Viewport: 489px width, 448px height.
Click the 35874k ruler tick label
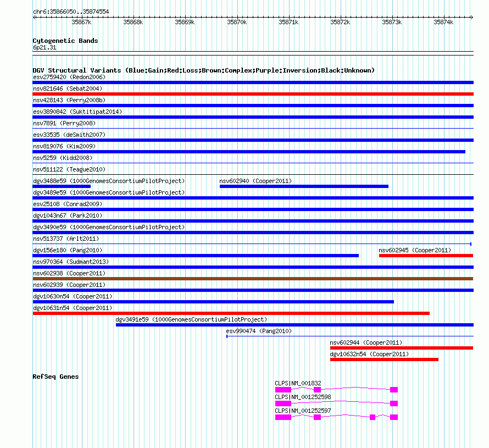[x=443, y=22]
